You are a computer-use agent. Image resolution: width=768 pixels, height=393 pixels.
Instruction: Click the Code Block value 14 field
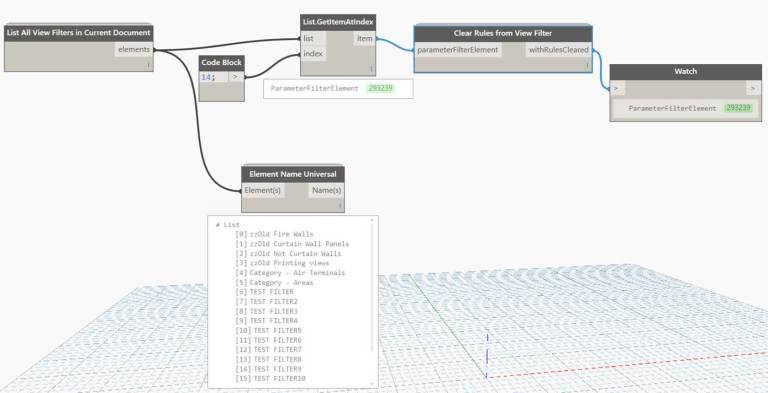214,77
